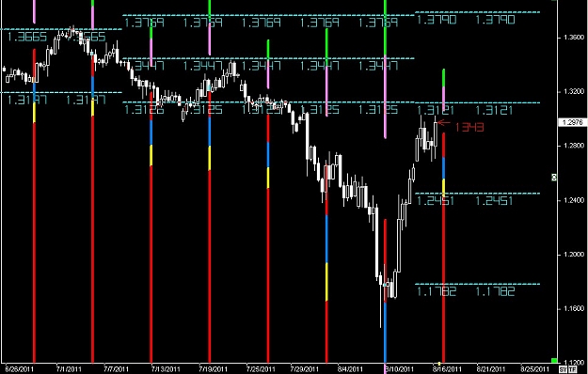Click the 8/21/2011 date label

(x=490, y=369)
